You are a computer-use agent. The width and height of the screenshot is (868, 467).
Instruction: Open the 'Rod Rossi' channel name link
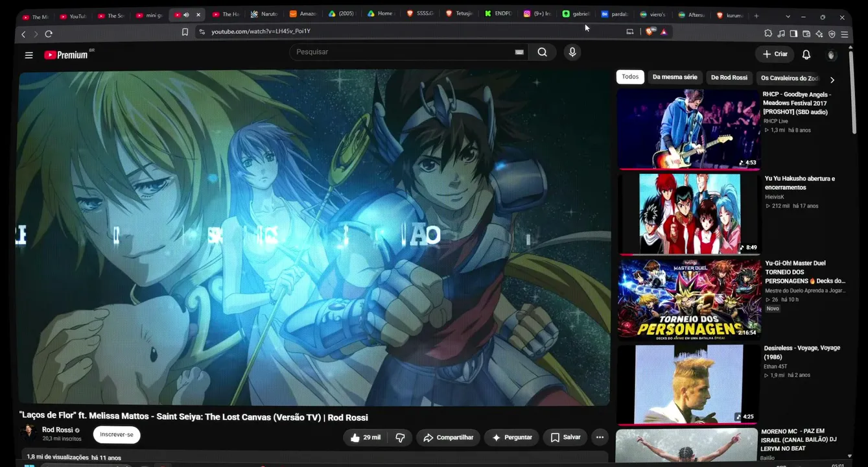point(58,430)
